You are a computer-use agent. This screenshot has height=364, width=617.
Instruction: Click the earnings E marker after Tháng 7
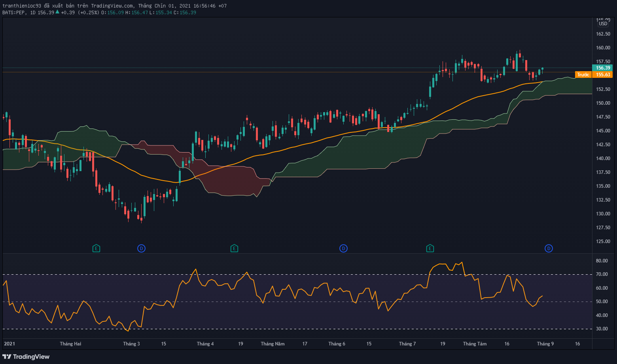point(430,249)
